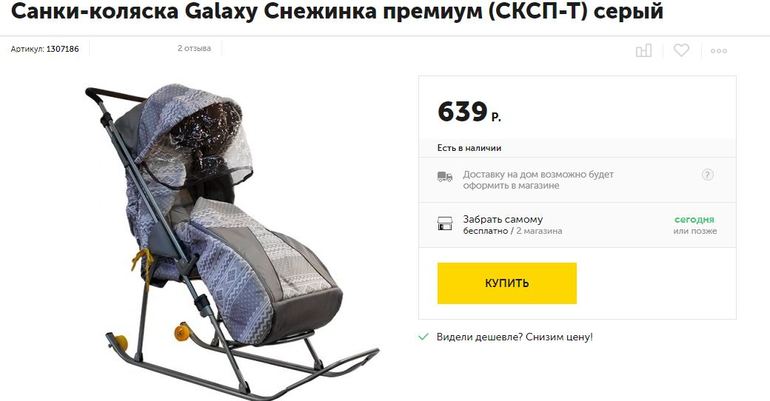Viewport: 770px width, 401px height.
Task: Click the article number 1307186
Action: 62,49
